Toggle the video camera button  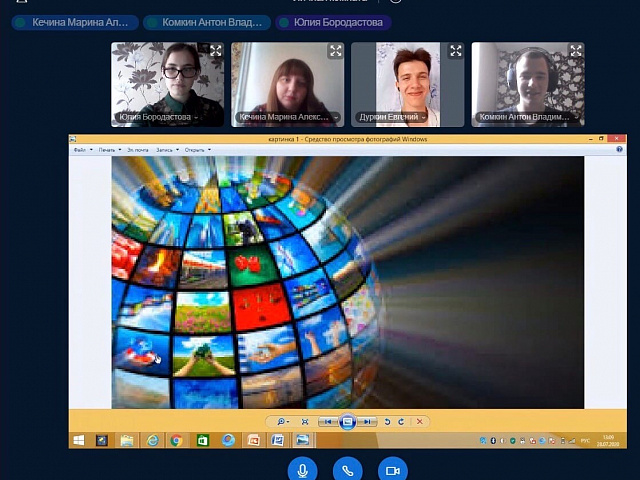click(393, 471)
